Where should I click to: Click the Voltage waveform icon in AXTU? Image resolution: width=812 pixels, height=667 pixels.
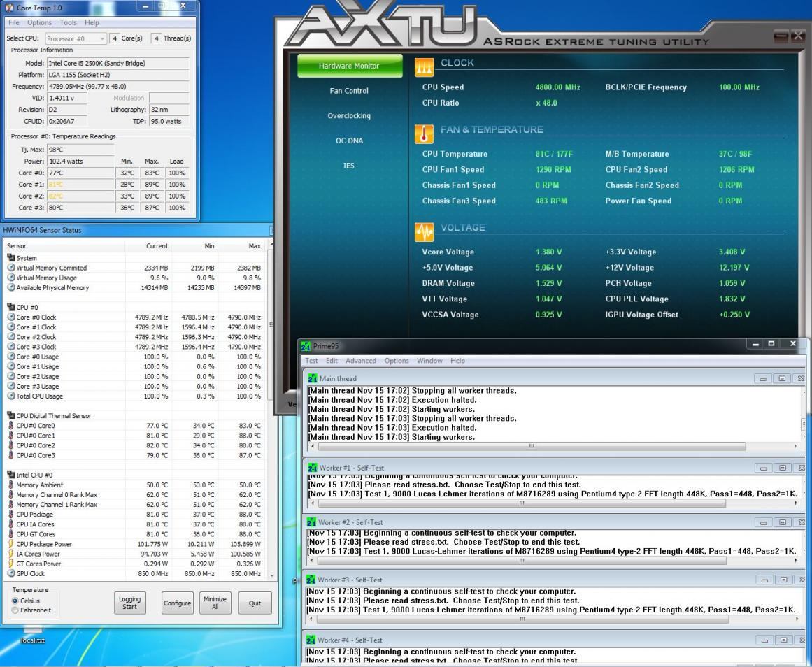click(x=424, y=232)
